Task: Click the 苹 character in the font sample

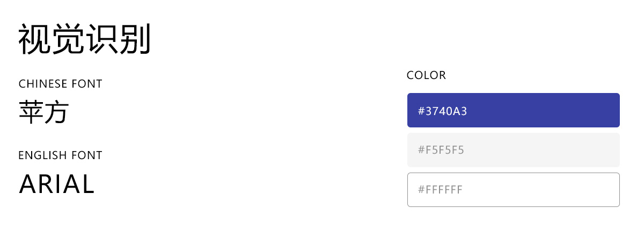Action: 31,112
